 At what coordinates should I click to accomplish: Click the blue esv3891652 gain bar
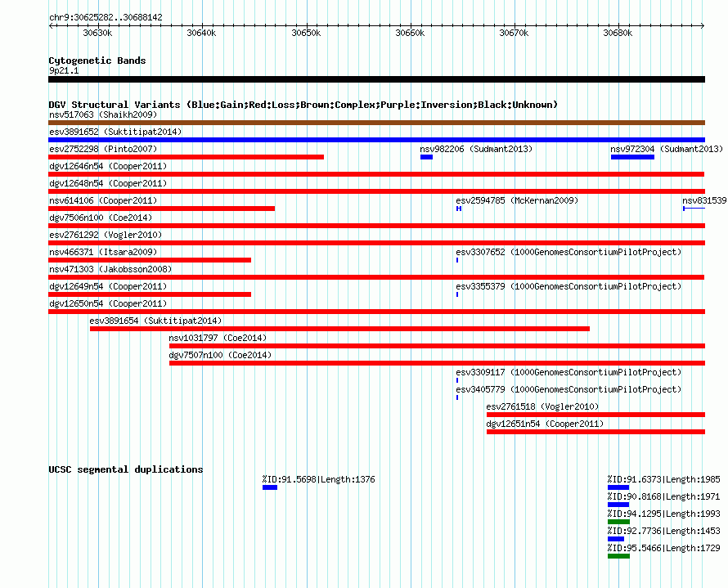pos(376,140)
